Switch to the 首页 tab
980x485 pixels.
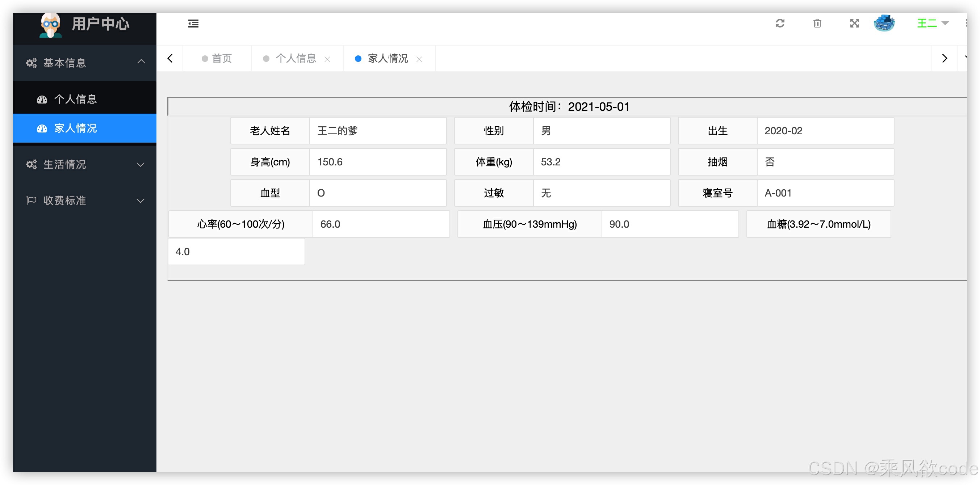click(221, 59)
